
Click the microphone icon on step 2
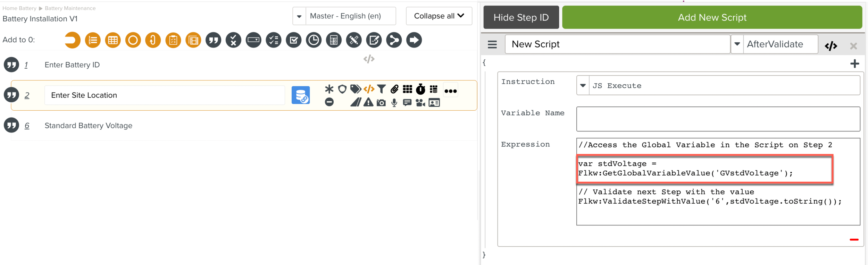tap(394, 103)
